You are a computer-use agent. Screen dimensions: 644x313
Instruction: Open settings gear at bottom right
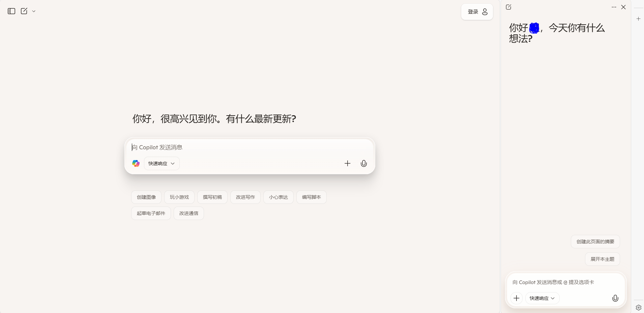(x=638, y=308)
